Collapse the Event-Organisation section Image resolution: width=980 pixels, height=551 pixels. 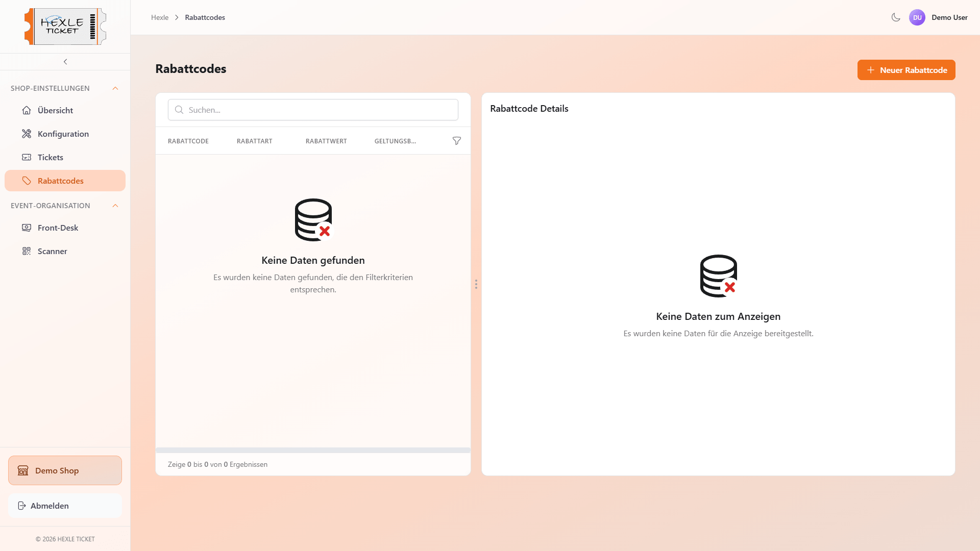point(115,206)
